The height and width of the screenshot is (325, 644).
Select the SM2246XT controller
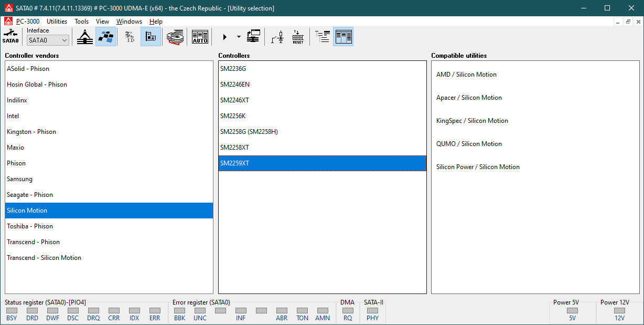[x=323, y=100]
